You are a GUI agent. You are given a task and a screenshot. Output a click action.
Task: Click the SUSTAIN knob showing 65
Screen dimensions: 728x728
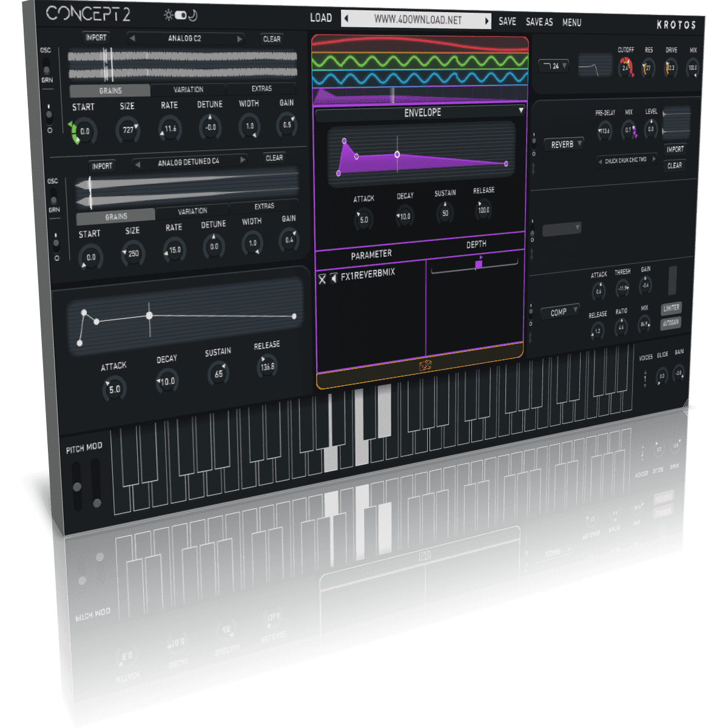tap(218, 374)
